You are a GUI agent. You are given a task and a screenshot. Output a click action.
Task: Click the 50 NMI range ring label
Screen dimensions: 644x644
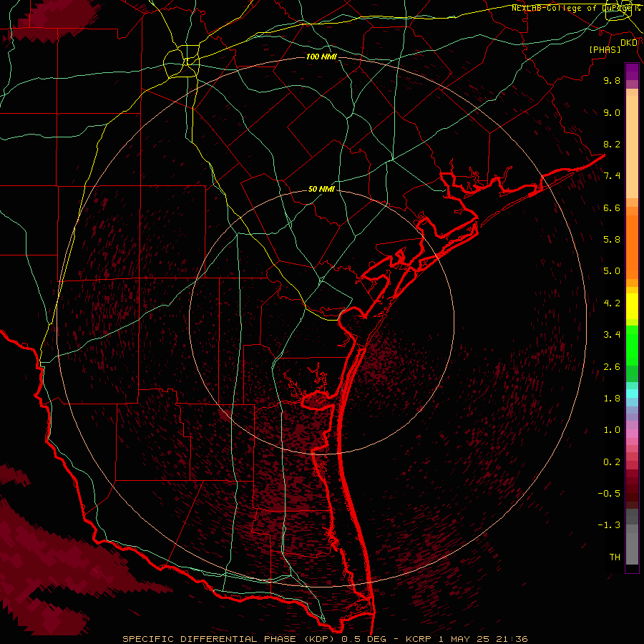pyautogui.click(x=321, y=190)
